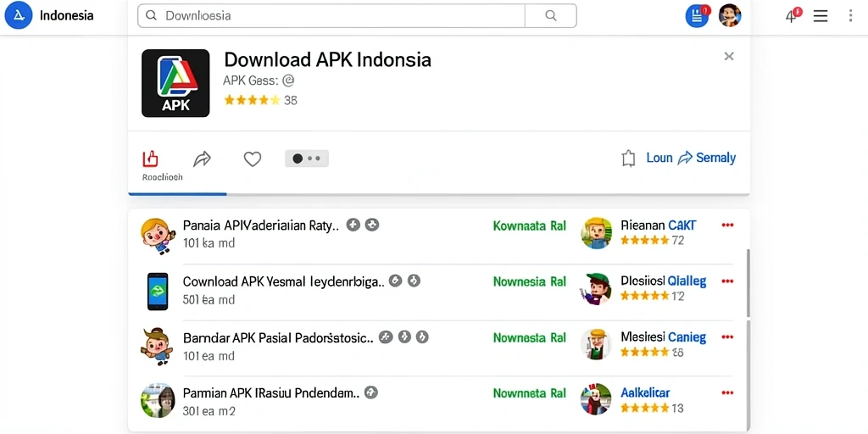This screenshot has width=868, height=434.
Task: Click the blue progress bar under tabs
Action: pos(177,194)
